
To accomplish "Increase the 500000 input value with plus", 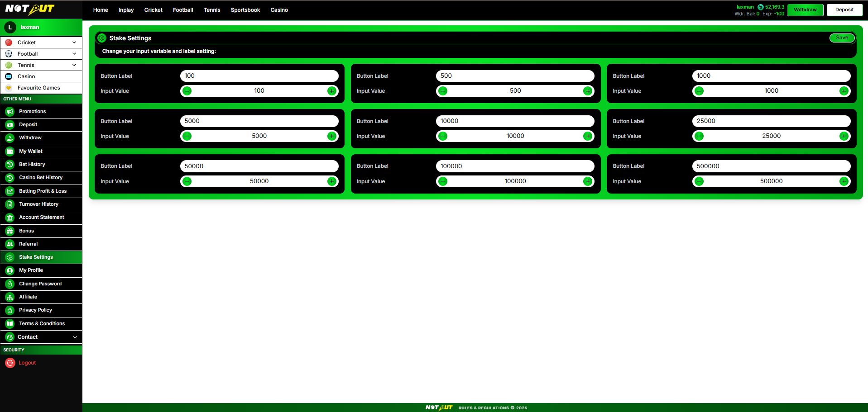I will coord(844,181).
